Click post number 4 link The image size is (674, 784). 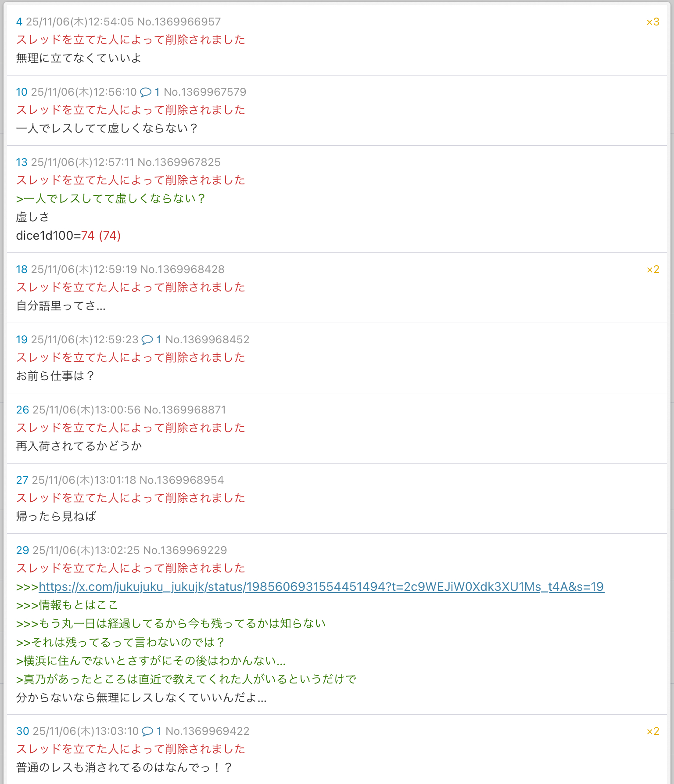(19, 22)
